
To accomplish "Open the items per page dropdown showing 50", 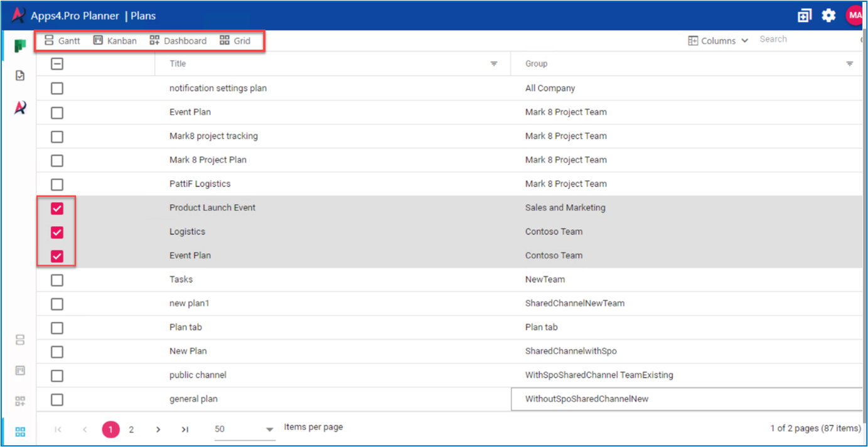I will pyautogui.click(x=245, y=429).
